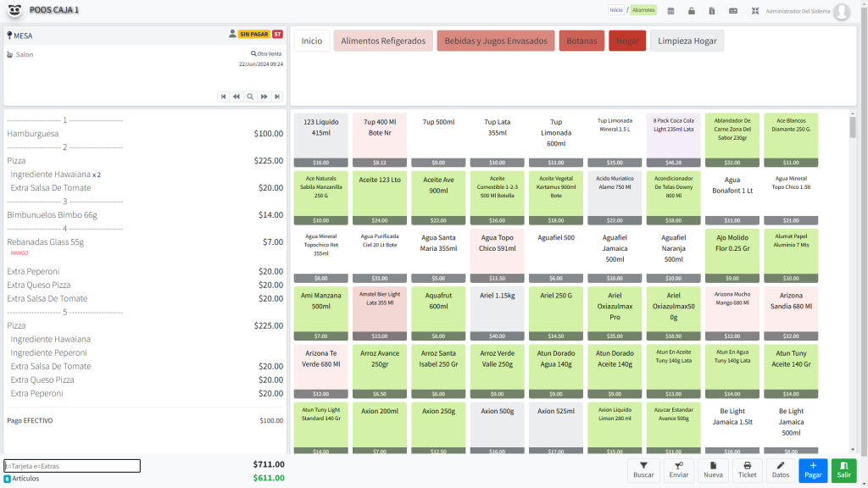868x488 pixels.
Task: Add 7up 400 Ml Bote Nr product
Action: pos(380,140)
